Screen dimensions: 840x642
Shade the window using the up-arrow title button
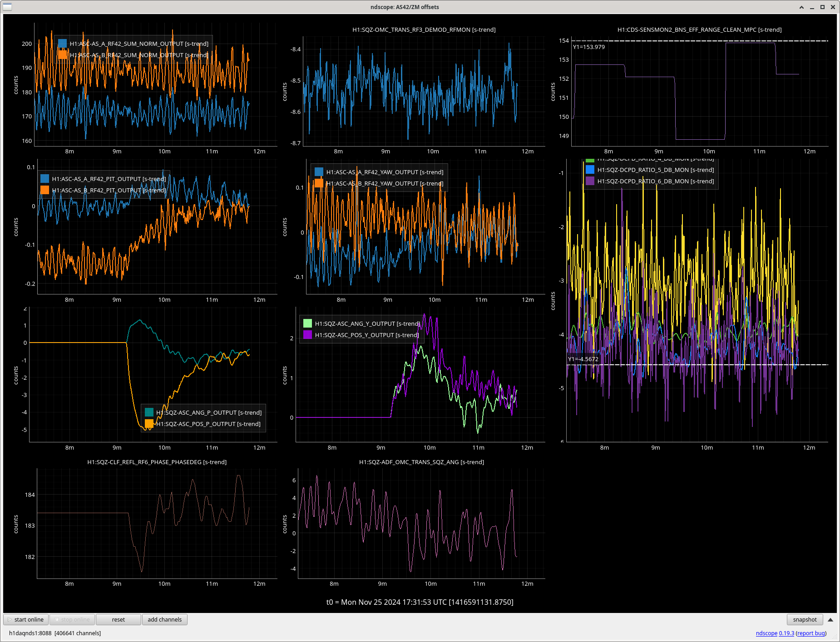pyautogui.click(x=801, y=7)
